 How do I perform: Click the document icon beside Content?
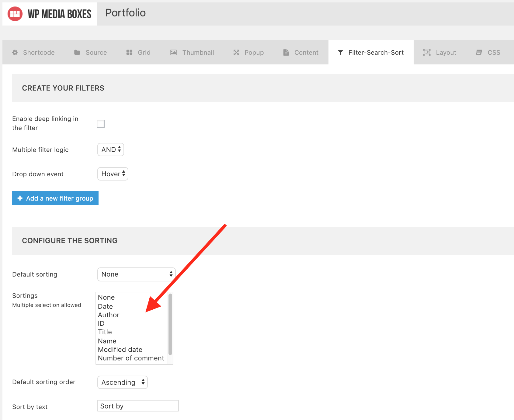(286, 53)
